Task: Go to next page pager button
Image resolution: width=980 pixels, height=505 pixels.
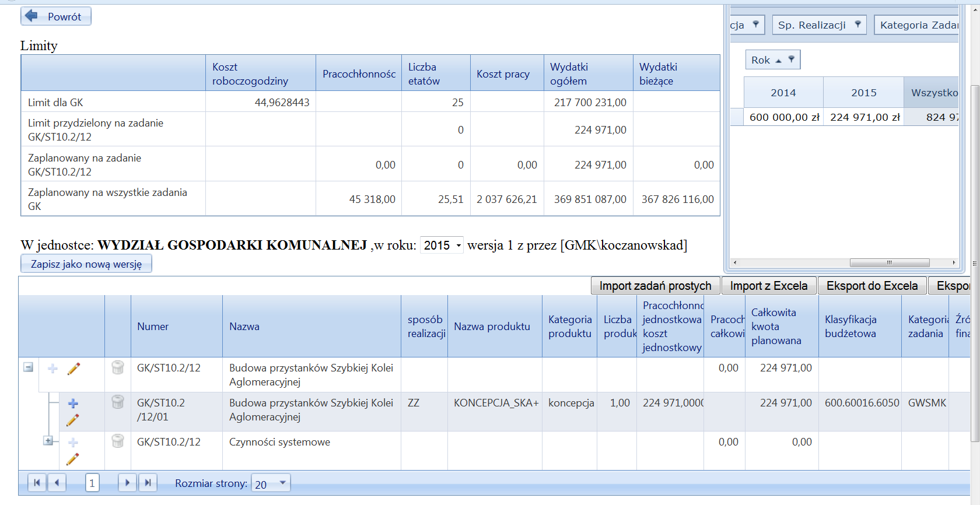Action: tap(127, 483)
